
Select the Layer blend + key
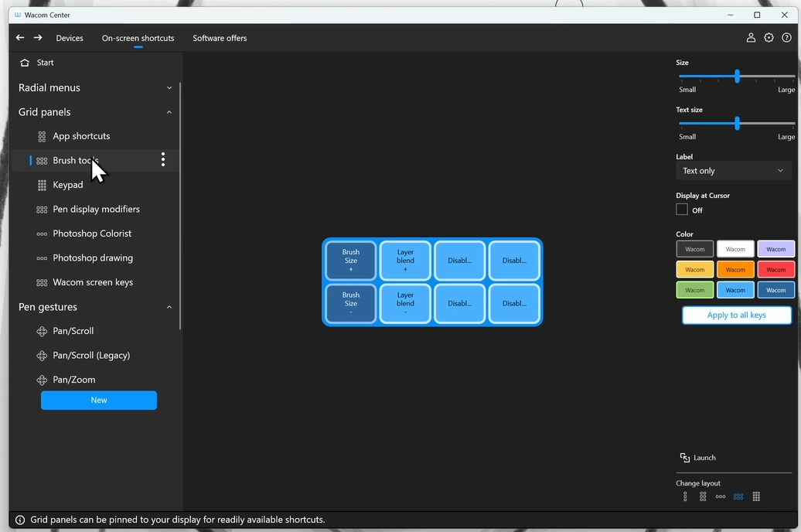coord(406,261)
